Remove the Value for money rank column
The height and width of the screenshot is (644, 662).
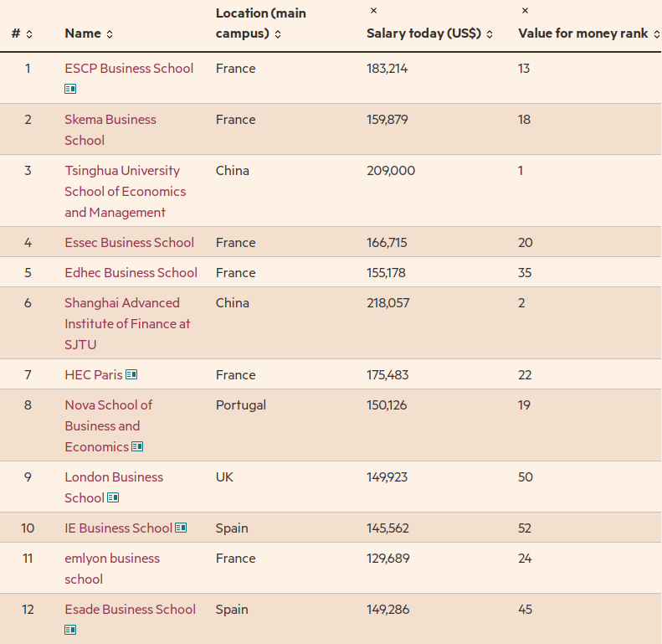pos(525,11)
